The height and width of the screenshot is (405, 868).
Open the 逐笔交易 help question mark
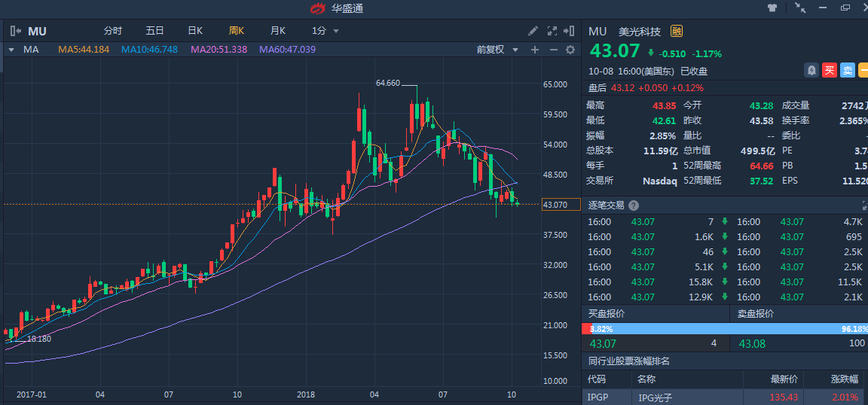tap(634, 206)
